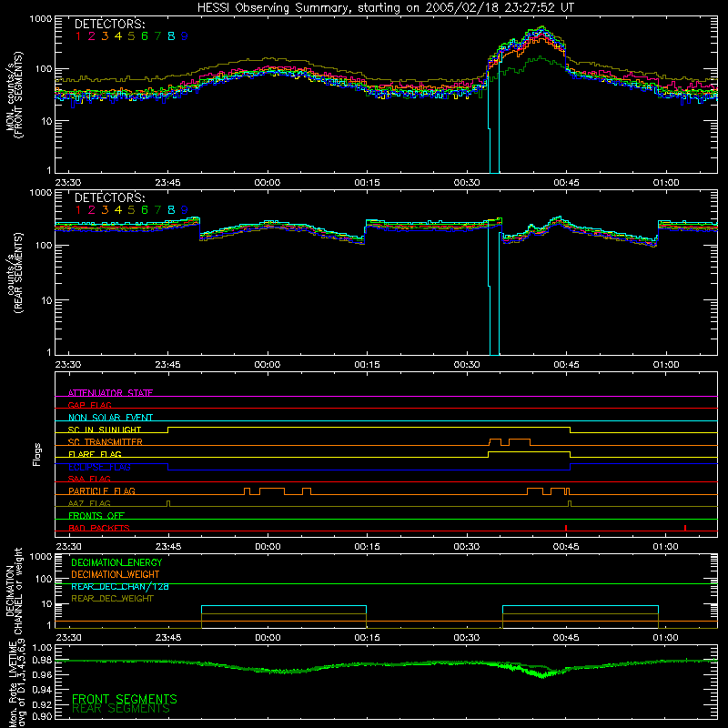Click the FRONTS_OFF flag label
This screenshot has width=728, height=728.
click(x=96, y=515)
